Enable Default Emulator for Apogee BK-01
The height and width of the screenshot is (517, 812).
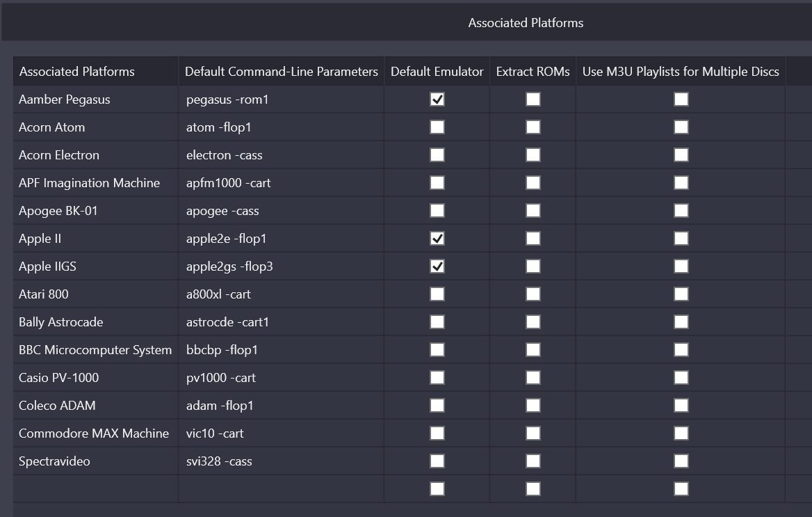(437, 211)
